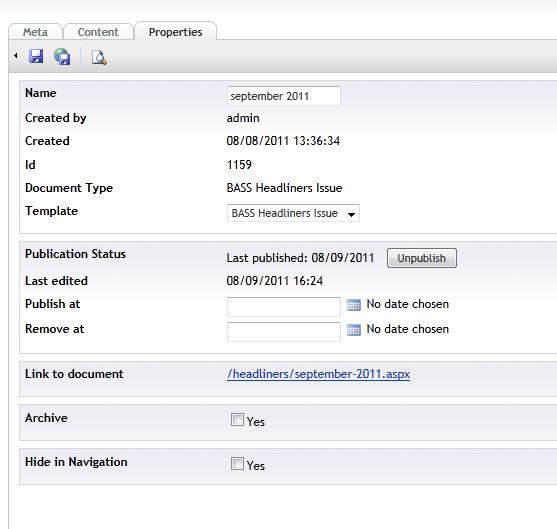Click the Save disk icon
Viewport: 557px width, 529px height.
pos(36,56)
